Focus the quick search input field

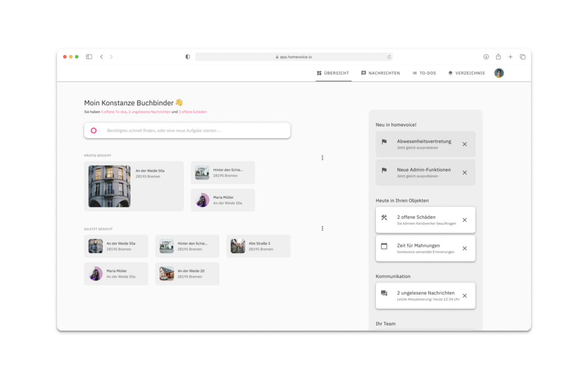click(x=187, y=130)
